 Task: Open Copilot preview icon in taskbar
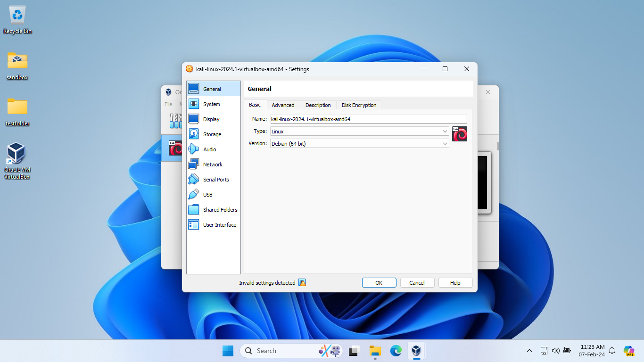629,351
